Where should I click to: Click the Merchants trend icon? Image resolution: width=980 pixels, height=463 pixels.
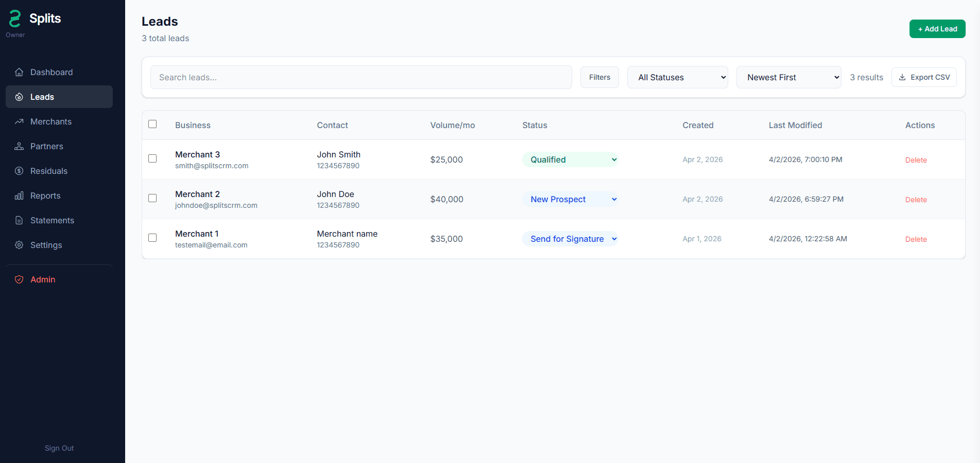point(19,121)
